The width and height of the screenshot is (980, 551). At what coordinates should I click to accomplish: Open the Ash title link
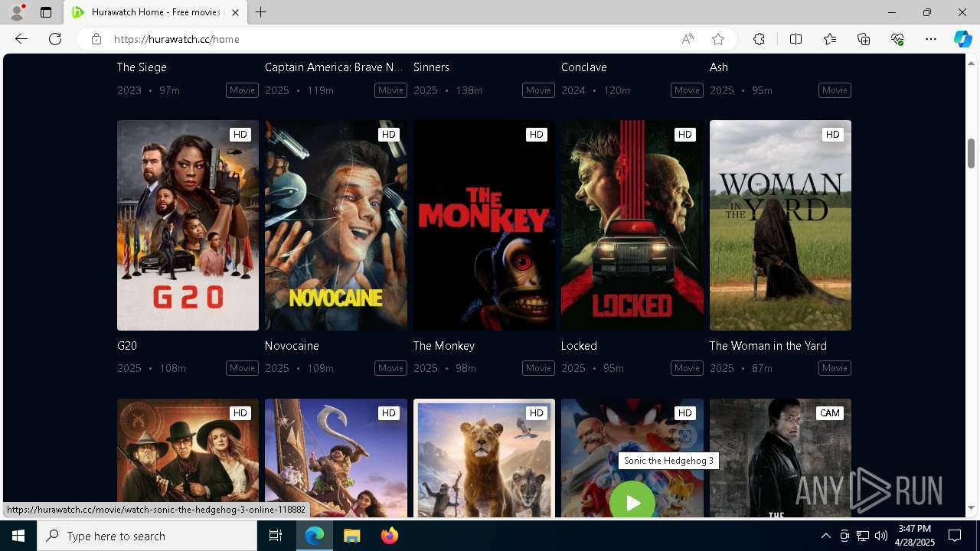[719, 67]
